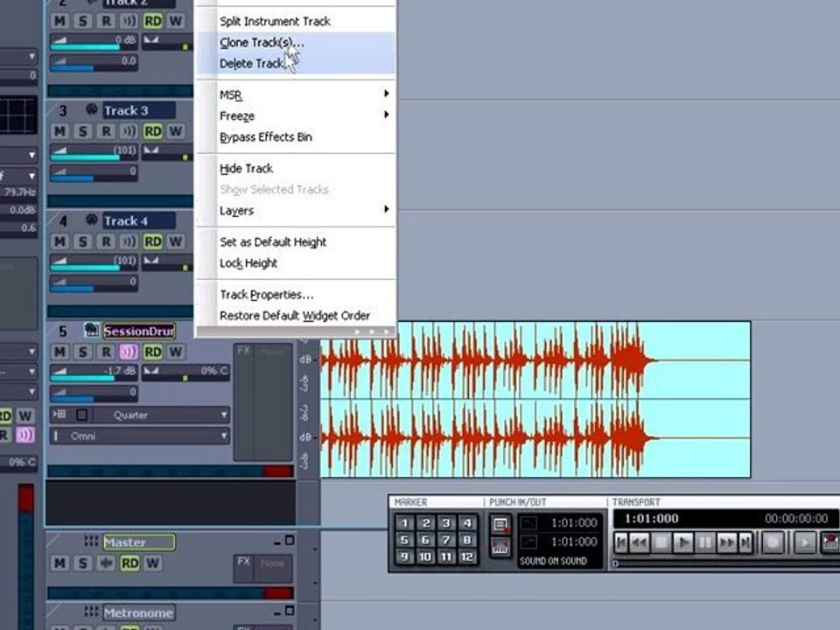Click the audio engine play icon in Transport
Image resolution: width=840 pixels, height=630 pixels.
pyautogui.click(x=804, y=542)
